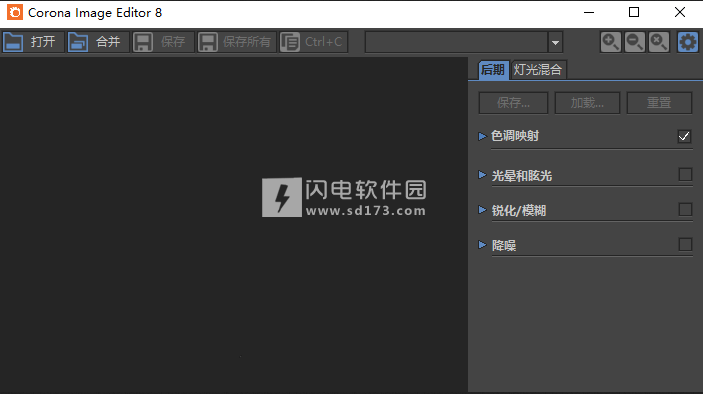Click the zoom in magnifier icon

pyautogui.click(x=611, y=42)
